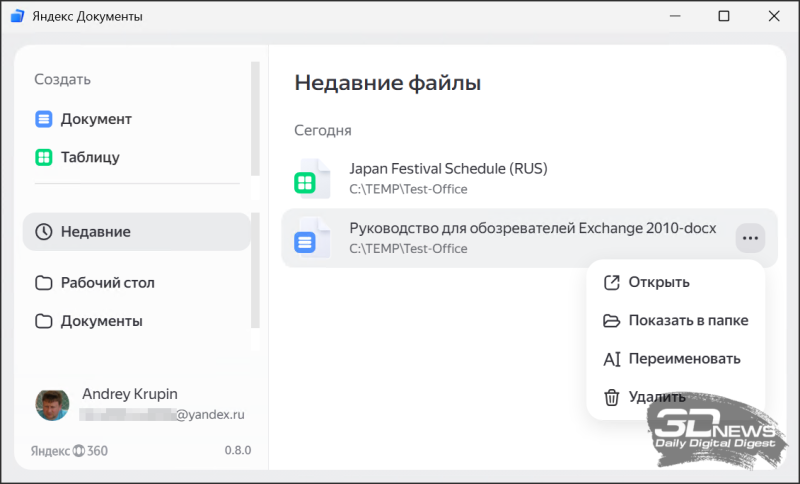
Task: Click the trash can icon for Удалить
Action: tap(611, 397)
